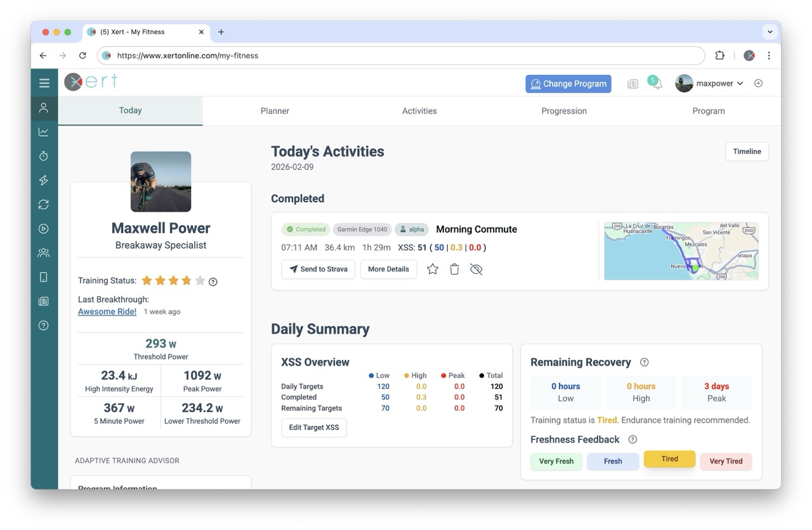Favorite Morning Commute with star icon
Screen dimensions: 812x530
[x=433, y=269]
